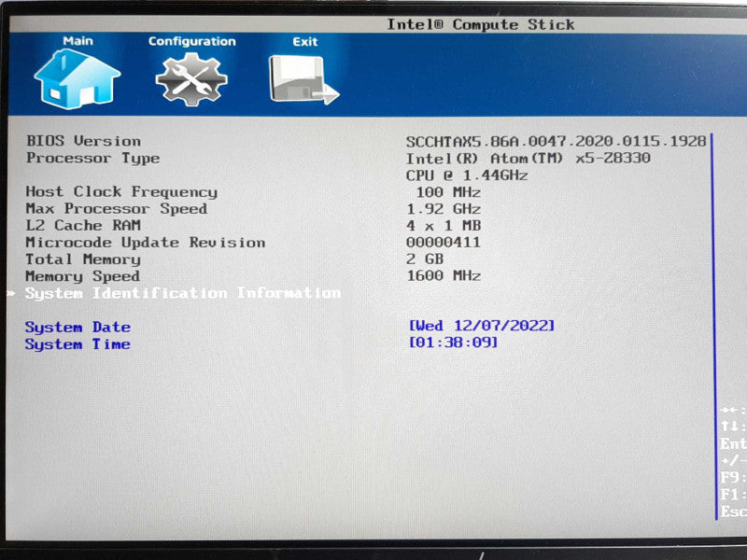Click the F9 key hint

tap(733, 477)
